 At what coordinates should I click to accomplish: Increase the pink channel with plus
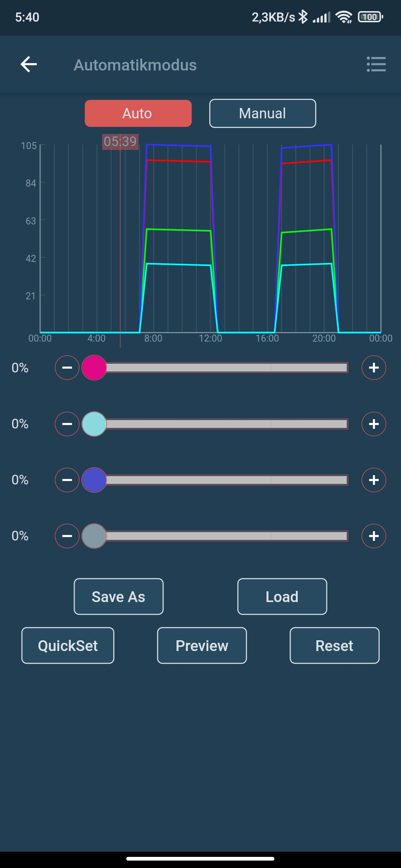coord(374,368)
